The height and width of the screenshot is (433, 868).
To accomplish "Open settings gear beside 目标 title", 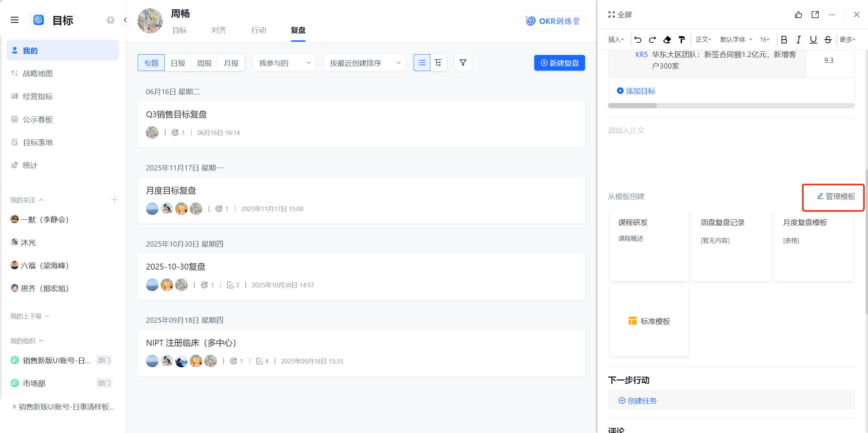I will point(110,20).
